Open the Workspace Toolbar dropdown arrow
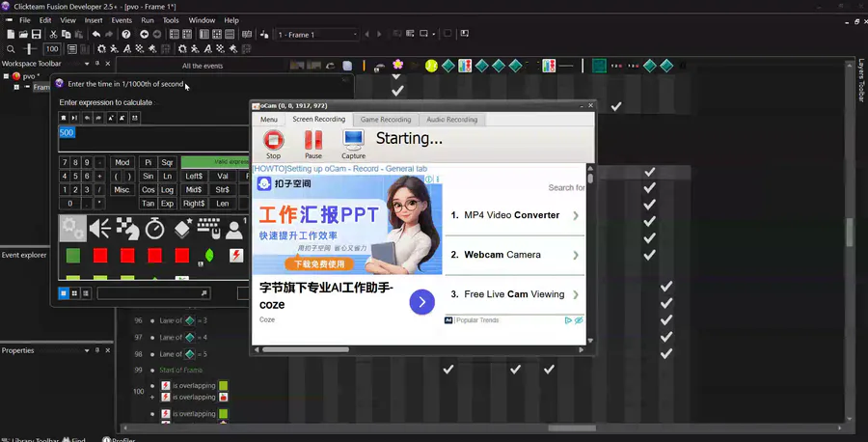The width and height of the screenshot is (868, 442). (87, 64)
